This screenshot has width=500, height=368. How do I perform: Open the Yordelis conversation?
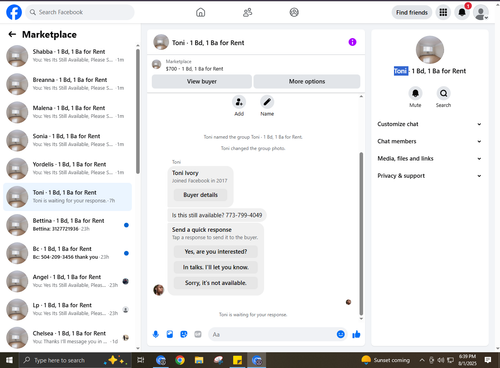68,168
